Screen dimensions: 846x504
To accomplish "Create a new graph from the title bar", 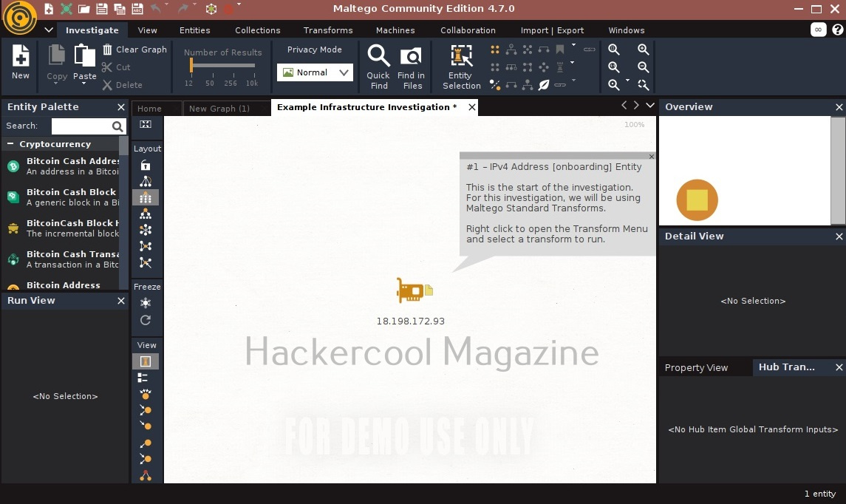I will (49, 9).
